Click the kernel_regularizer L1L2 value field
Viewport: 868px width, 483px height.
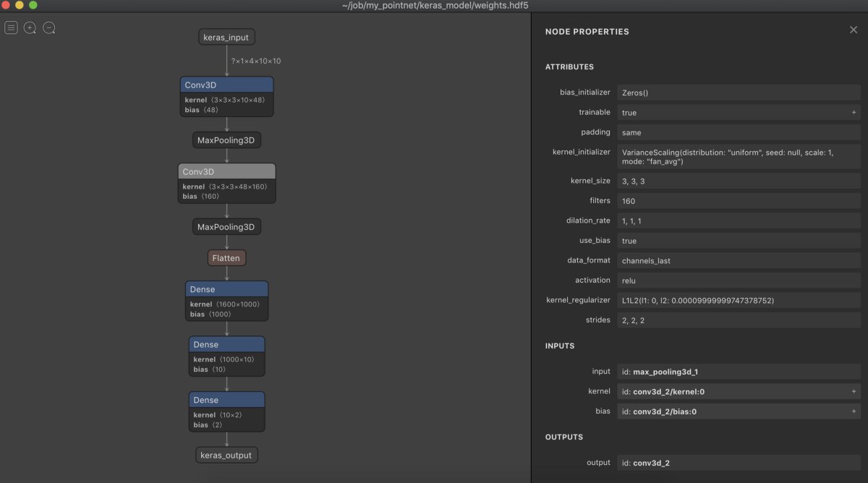click(x=738, y=300)
